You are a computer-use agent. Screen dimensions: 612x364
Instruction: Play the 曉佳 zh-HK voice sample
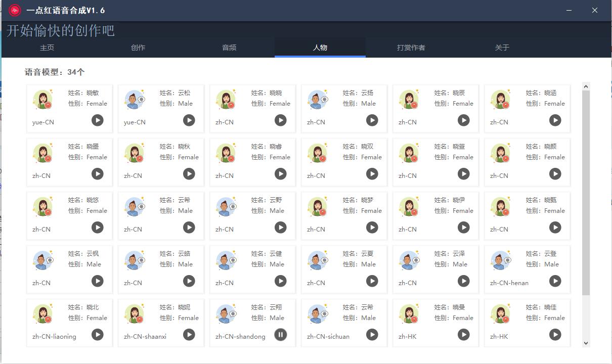click(555, 335)
